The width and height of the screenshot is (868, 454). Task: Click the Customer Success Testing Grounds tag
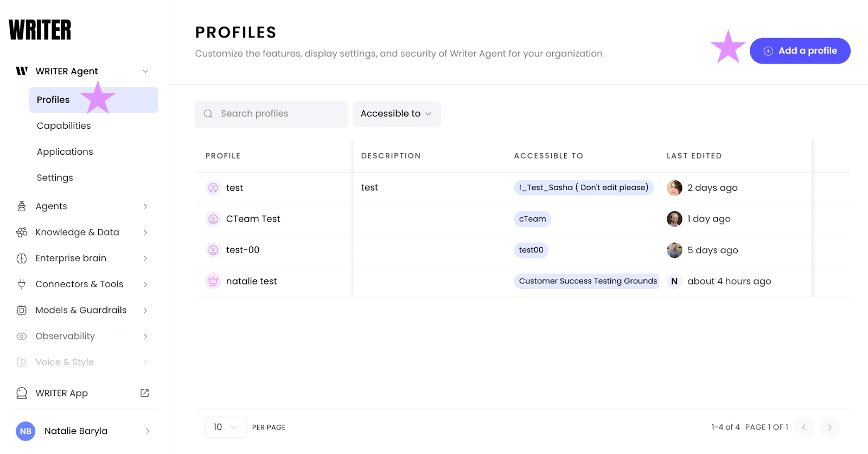point(588,281)
